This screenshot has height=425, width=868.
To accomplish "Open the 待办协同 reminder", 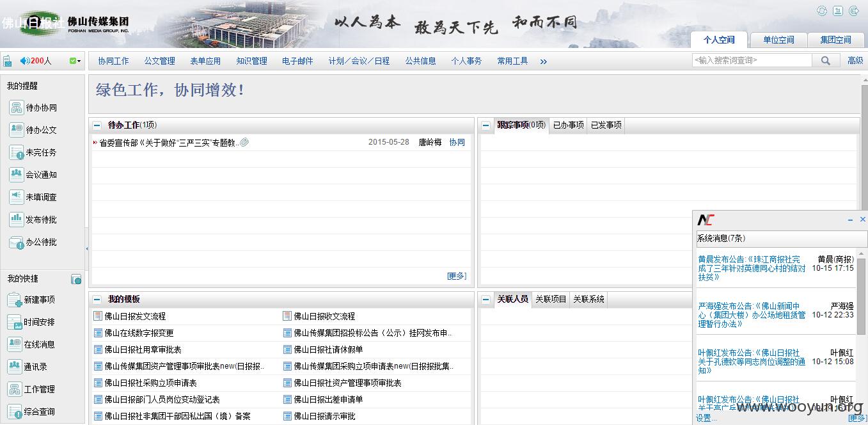I will [x=34, y=108].
